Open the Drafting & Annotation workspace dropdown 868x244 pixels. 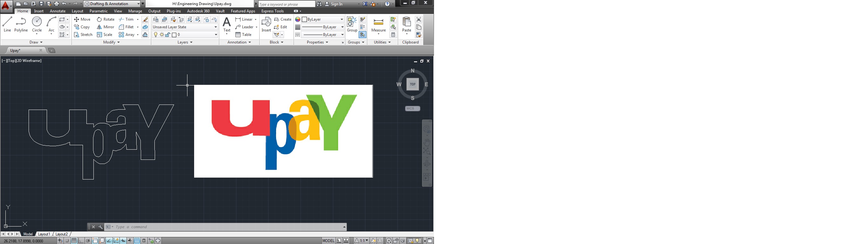112,4
